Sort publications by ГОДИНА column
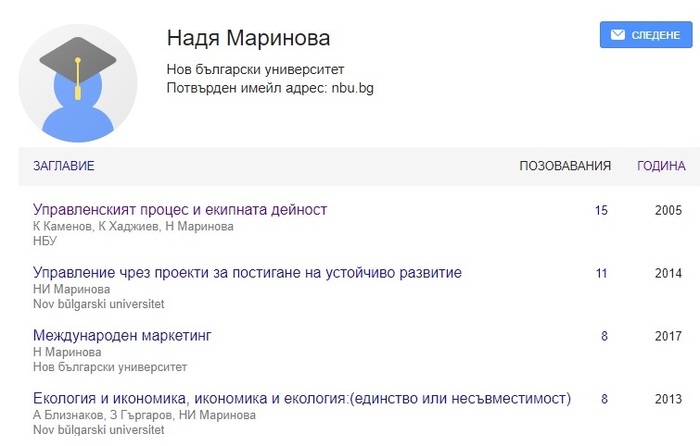The image size is (700, 446). tap(661, 166)
